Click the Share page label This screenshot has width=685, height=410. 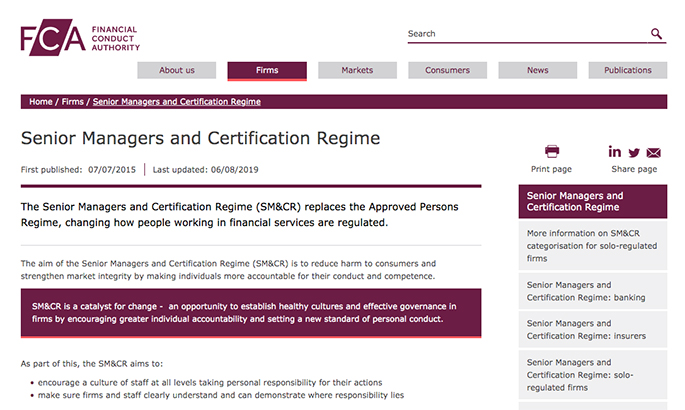[x=634, y=169]
